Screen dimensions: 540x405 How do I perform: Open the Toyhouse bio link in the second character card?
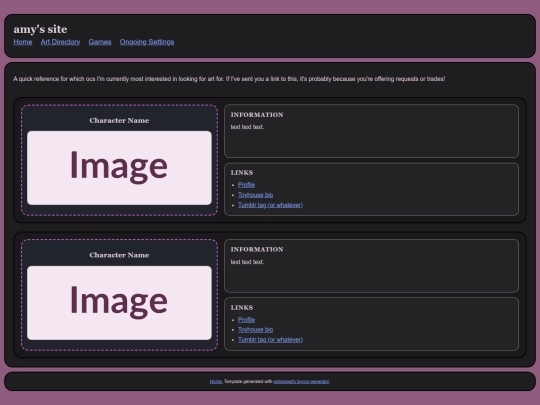pyautogui.click(x=256, y=330)
